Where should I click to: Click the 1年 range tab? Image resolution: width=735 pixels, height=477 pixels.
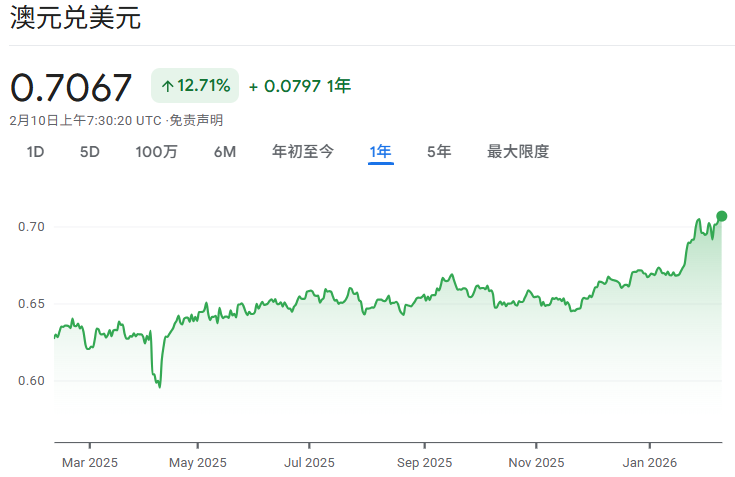coord(380,151)
